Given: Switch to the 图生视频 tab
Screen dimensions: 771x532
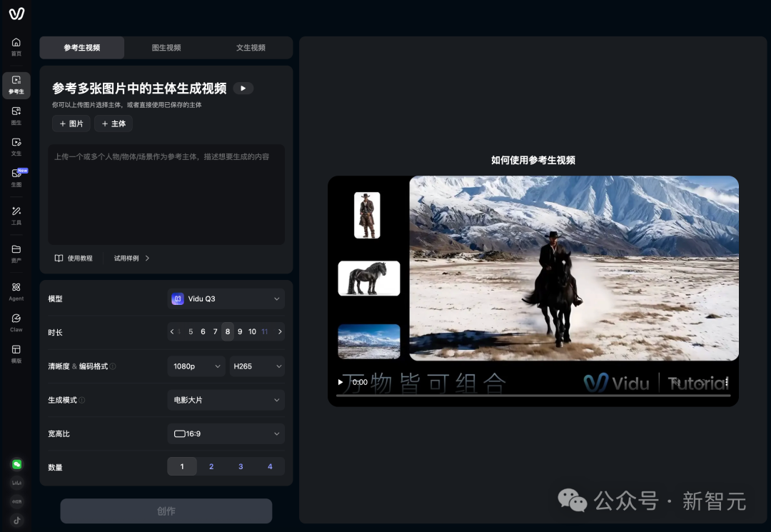Looking at the screenshot, I should tap(166, 47).
